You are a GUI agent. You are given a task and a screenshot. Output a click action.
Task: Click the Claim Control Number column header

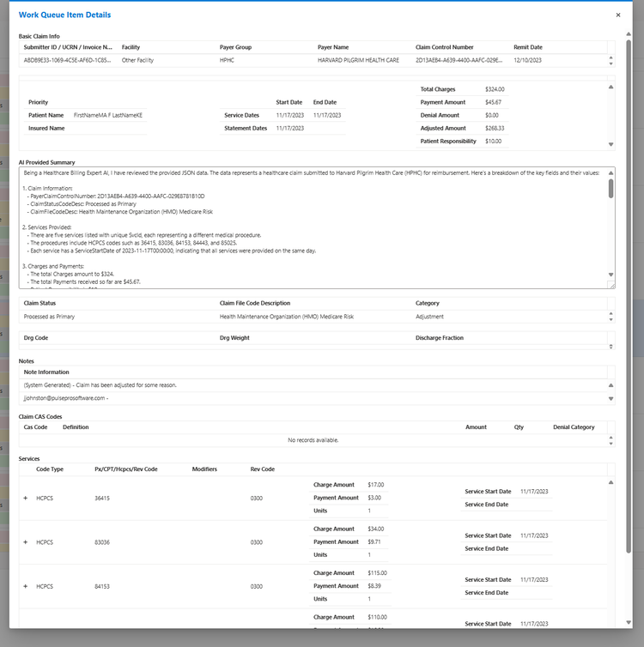[445, 47]
